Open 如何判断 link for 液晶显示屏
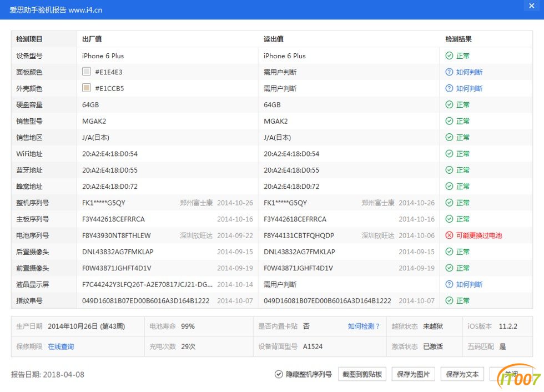 [x=470, y=284]
